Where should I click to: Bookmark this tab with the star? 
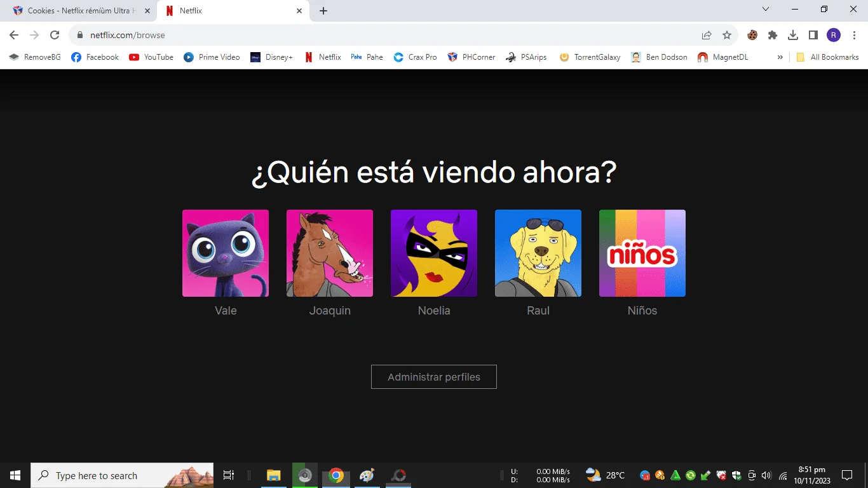click(727, 35)
